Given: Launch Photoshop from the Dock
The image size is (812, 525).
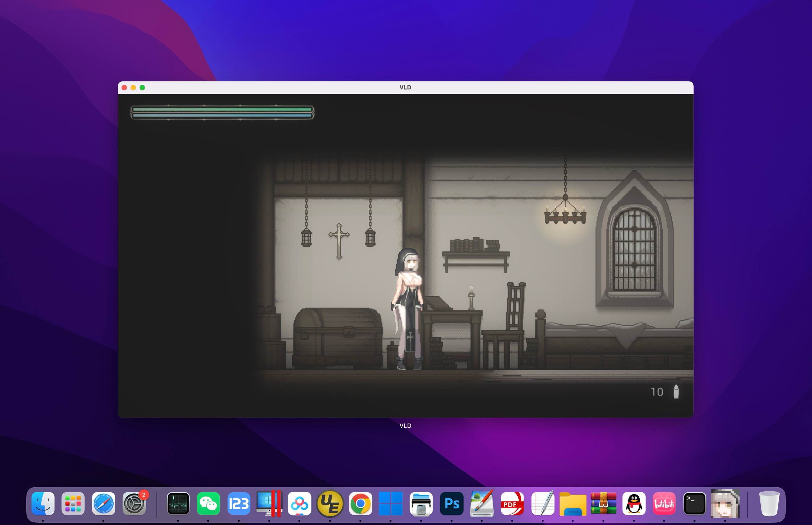Looking at the screenshot, I should pyautogui.click(x=451, y=504).
